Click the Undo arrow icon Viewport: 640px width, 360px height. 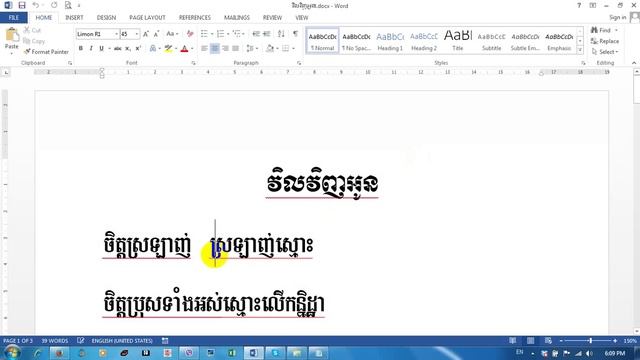click(x=36, y=5)
